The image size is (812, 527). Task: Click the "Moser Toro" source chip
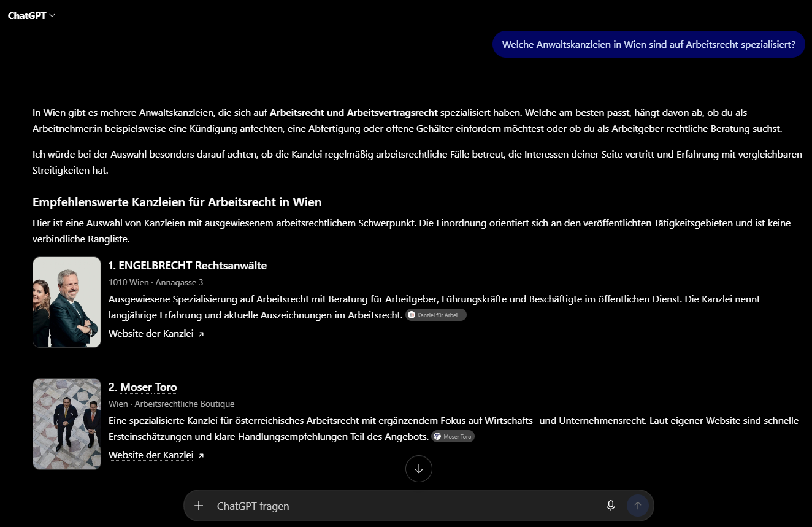pyautogui.click(x=453, y=437)
